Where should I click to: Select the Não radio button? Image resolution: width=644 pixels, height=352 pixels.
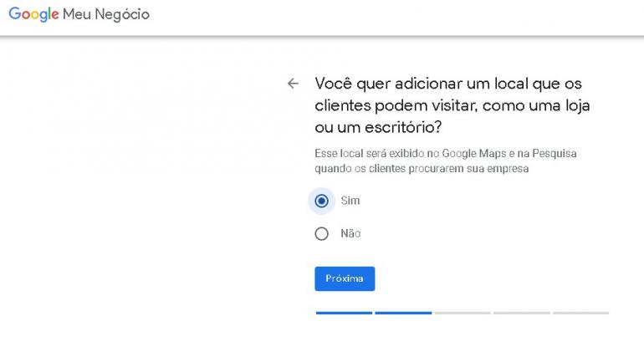pos(322,234)
